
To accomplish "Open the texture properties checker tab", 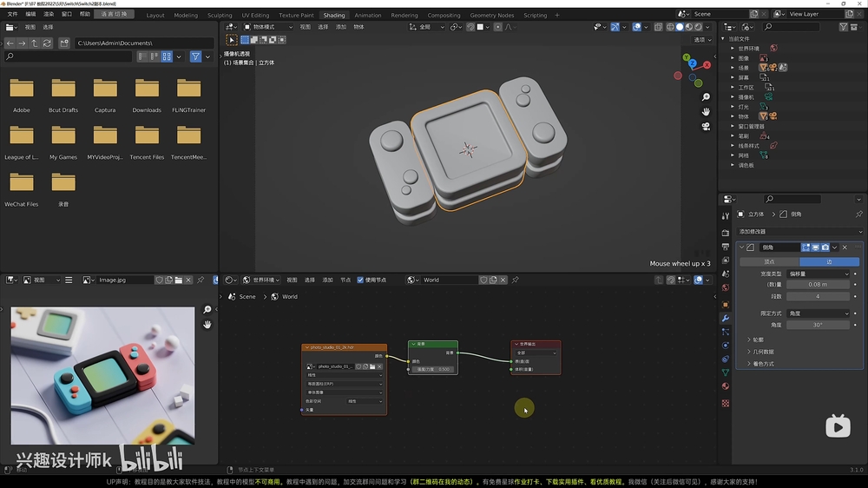I will [725, 403].
